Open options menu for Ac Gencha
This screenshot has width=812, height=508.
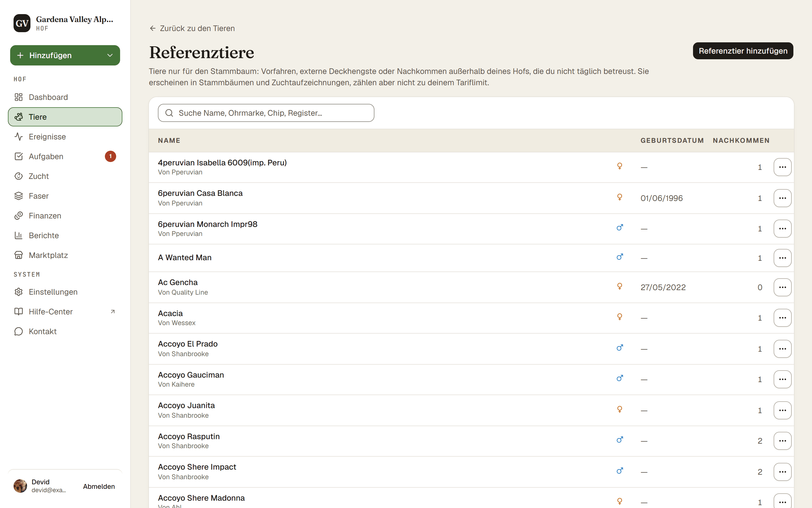click(x=782, y=287)
